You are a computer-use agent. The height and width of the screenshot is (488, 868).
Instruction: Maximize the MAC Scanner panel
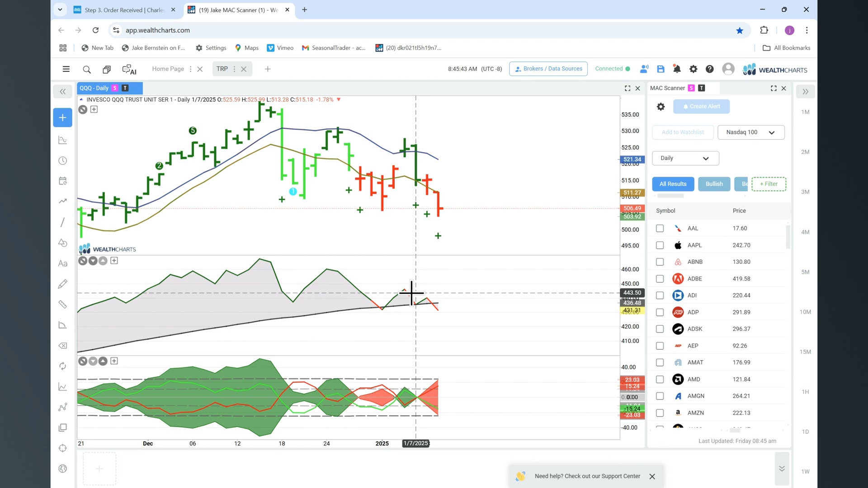774,88
